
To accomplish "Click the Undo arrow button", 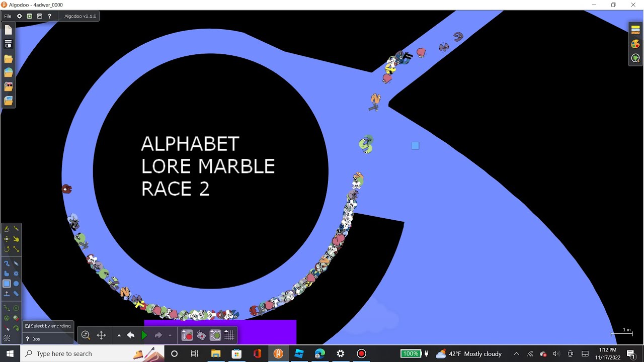I will [131, 335].
